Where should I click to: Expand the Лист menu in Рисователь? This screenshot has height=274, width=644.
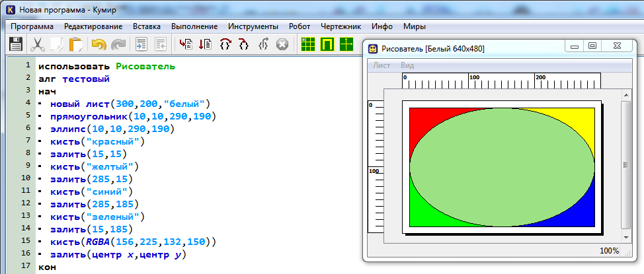[382, 65]
